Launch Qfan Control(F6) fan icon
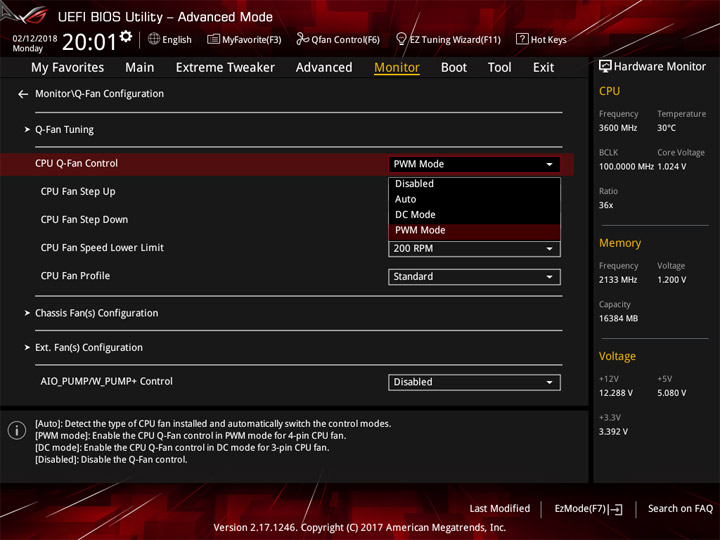The image size is (720, 540). point(302,40)
